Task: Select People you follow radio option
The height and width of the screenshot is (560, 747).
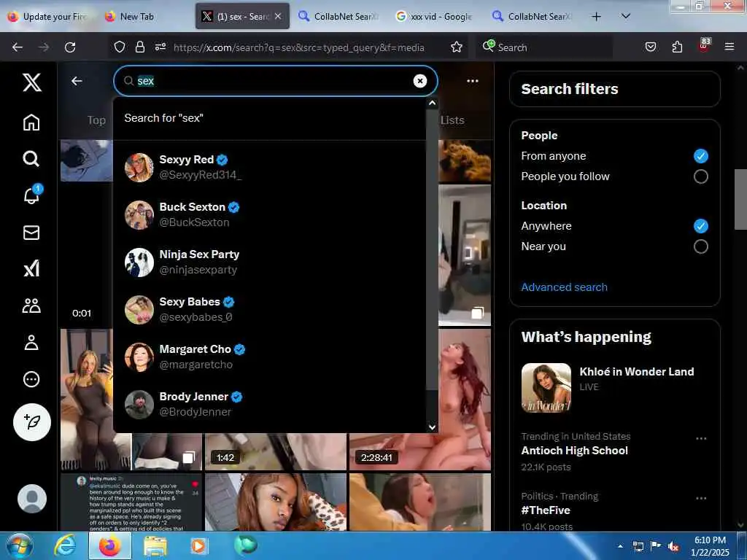Action: tap(700, 176)
